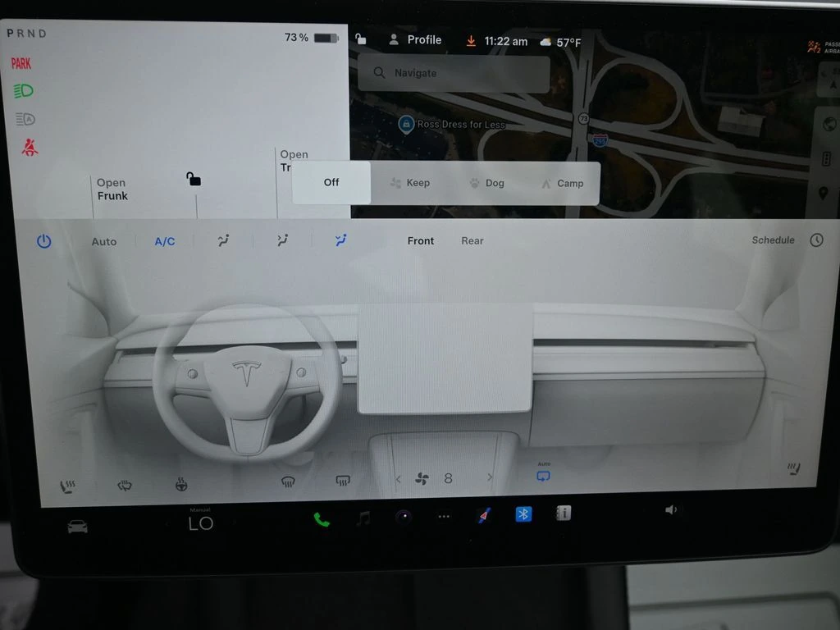The image size is (840, 630).
Task: Open the climate Schedule settings
Action: click(x=773, y=240)
